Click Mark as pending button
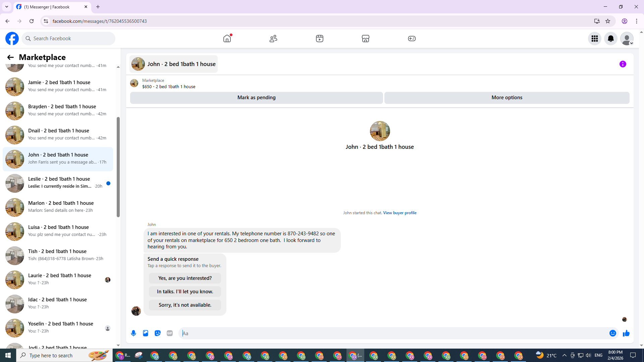This screenshot has height=362, width=644. [x=256, y=98]
